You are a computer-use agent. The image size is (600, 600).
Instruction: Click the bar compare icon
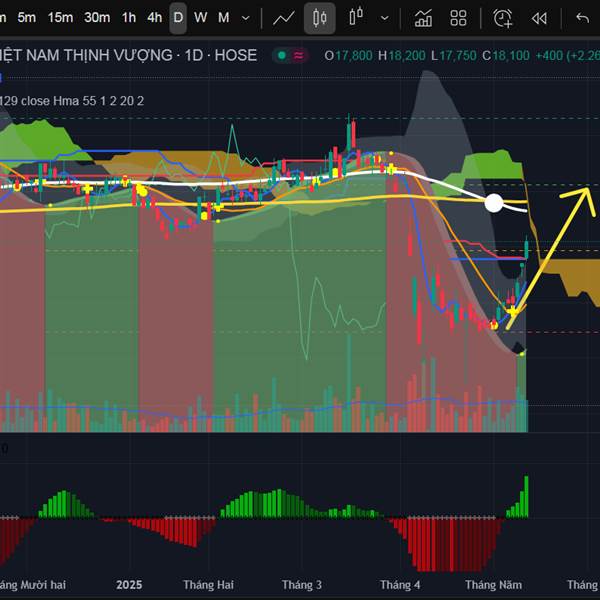point(355,17)
